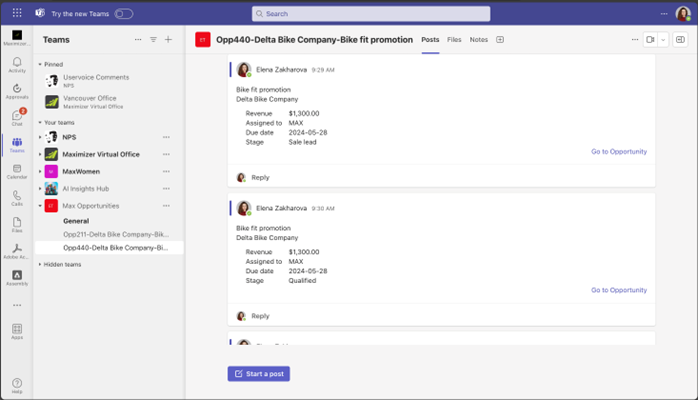This screenshot has height=400, width=698.
Task: Open the Meet dropdown arrow
Action: [x=663, y=40]
